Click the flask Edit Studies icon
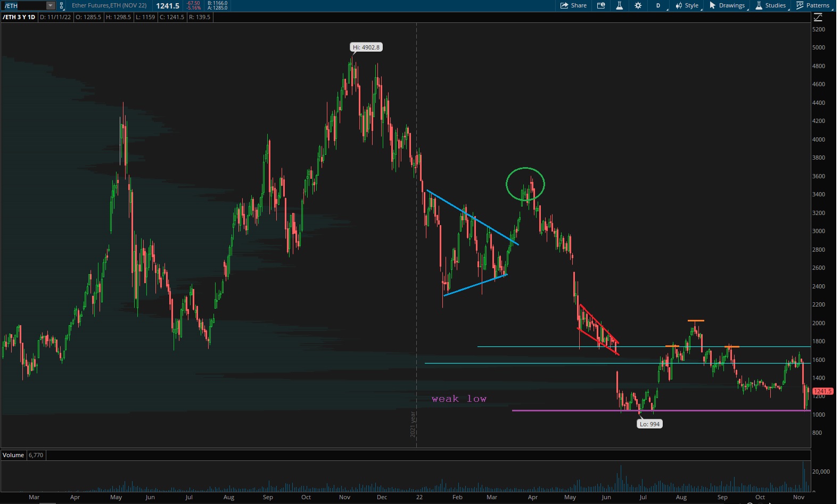The width and height of the screenshot is (840, 504). click(x=619, y=5)
